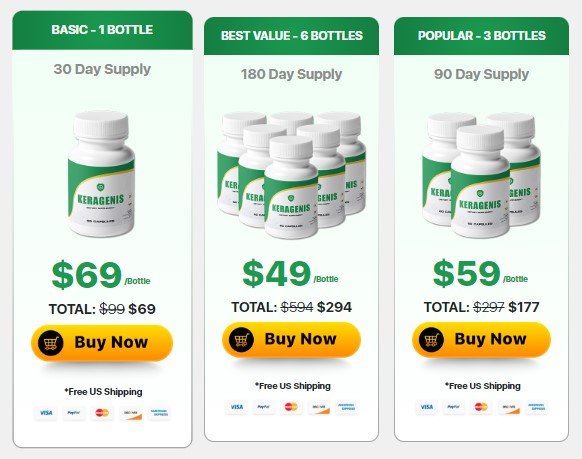The image size is (582, 459).
Task: Click the Mastercard icon under Basic plan
Action: point(102,413)
